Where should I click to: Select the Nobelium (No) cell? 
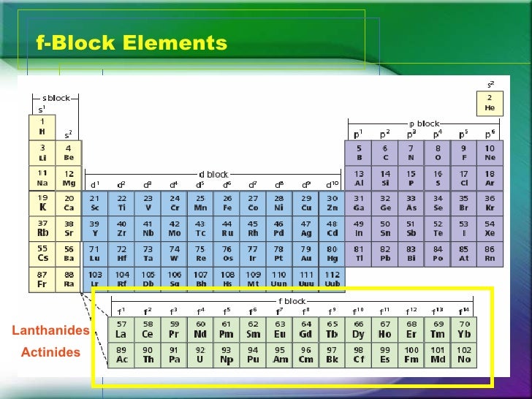[x=464, y=355]
